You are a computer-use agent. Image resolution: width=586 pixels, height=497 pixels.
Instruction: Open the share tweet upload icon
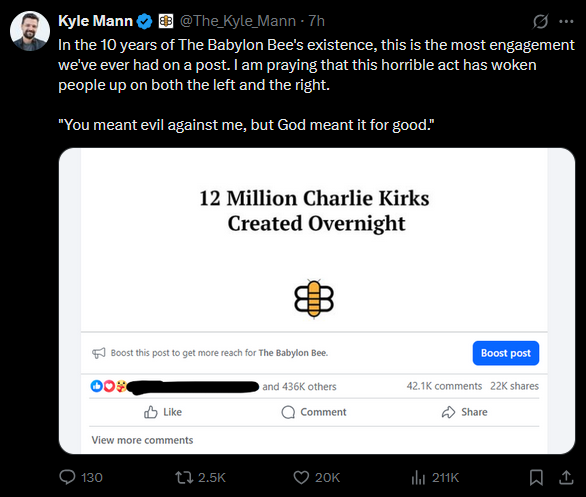pos(566,477)
